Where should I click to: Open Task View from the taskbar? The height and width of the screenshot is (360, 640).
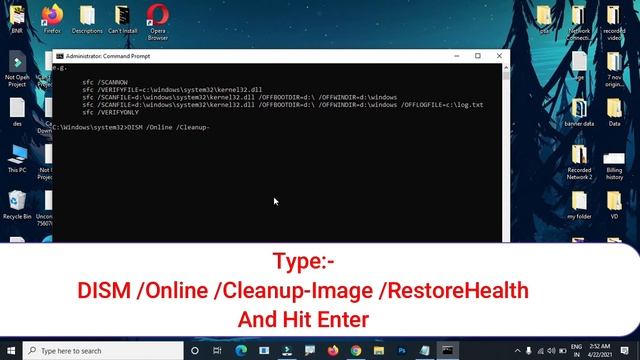point(217,351)
